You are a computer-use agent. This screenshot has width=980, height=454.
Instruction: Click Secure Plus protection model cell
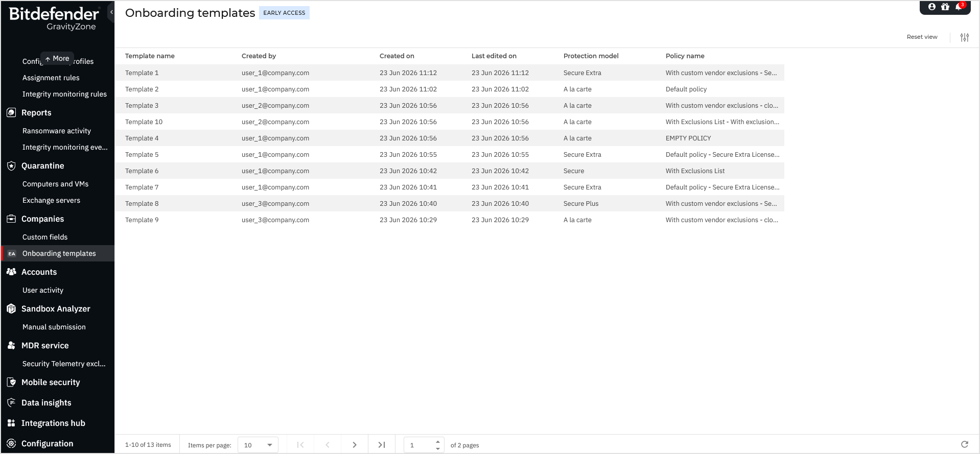pyautogui.click(x=581, y=203)
